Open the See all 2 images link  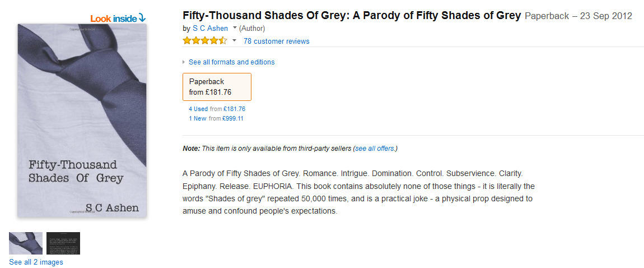tap(36, 262)
